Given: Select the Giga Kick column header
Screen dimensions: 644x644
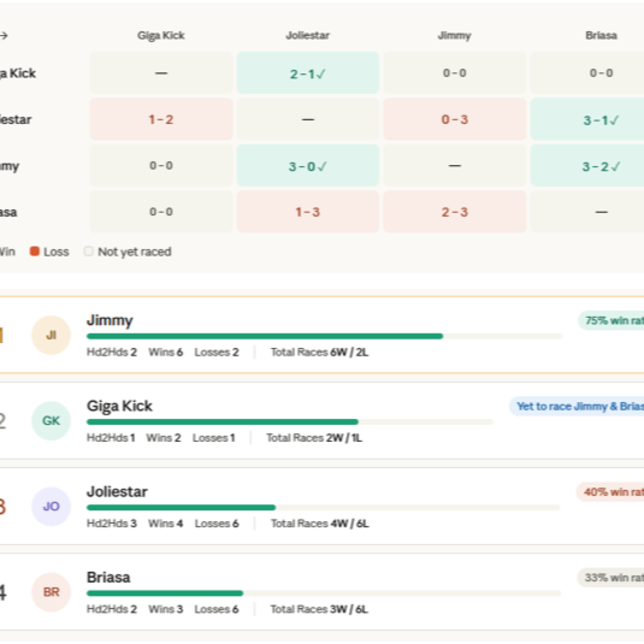Looking at the screenshot, I should [x=161, y=35].
